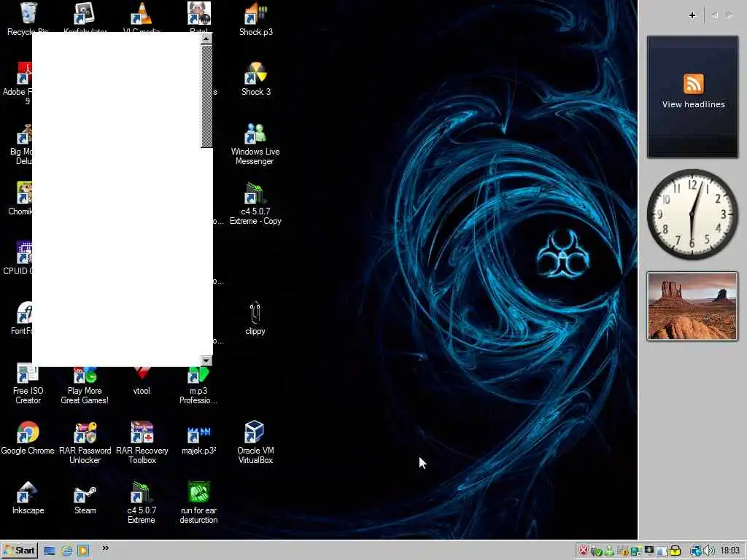
Task: Click the red security alert tray icon
Action: coord(583,551)
